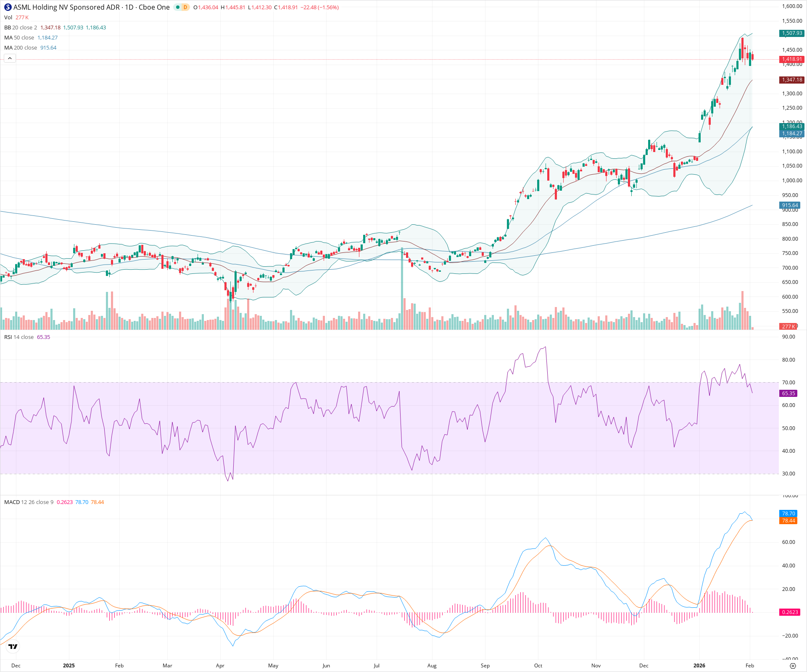This screenshot has height=672, width=807.
Task: Collapse the indicator legend using the chevron
Action: tap(10, 58)
